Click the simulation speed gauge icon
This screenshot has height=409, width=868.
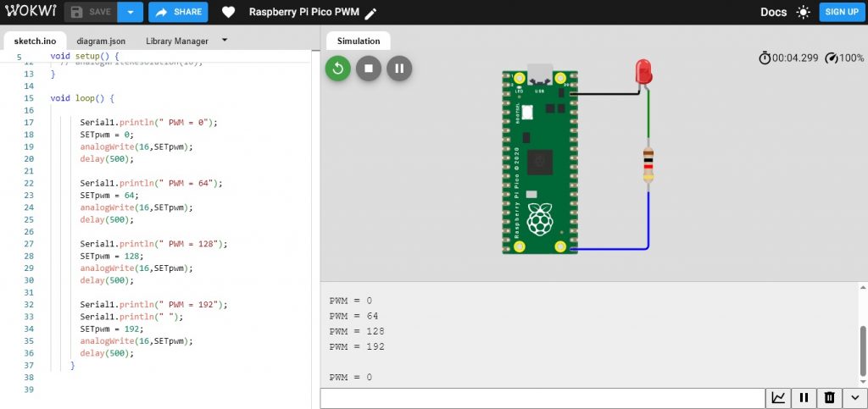831,58
